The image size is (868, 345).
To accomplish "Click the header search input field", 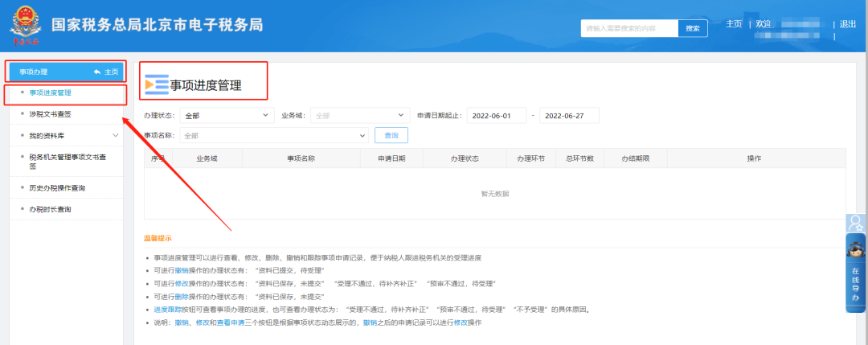I will pyautogui.click(x=628, y=28).
